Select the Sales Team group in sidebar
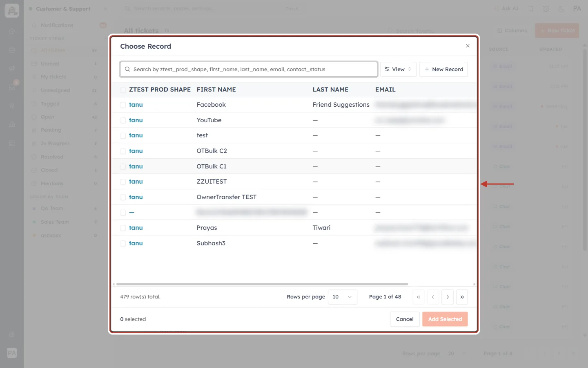Viewport: 588px width, 368px height. click(65, 222)
